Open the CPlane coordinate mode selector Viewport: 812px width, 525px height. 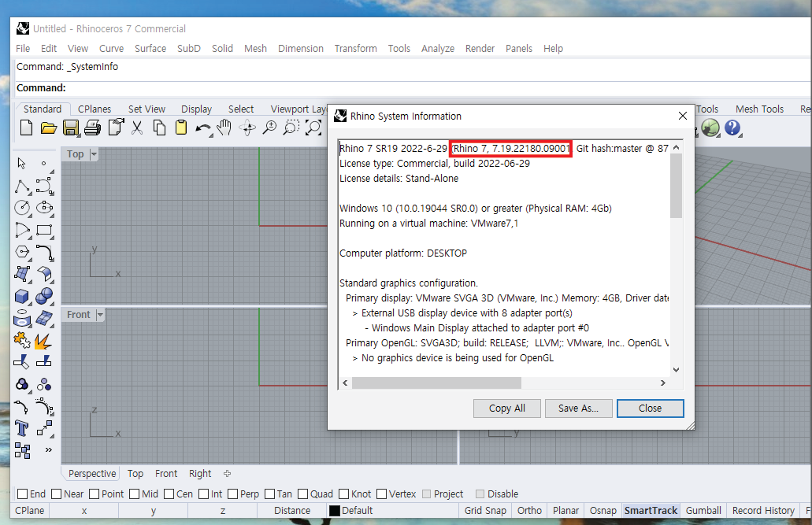[29, 511]
